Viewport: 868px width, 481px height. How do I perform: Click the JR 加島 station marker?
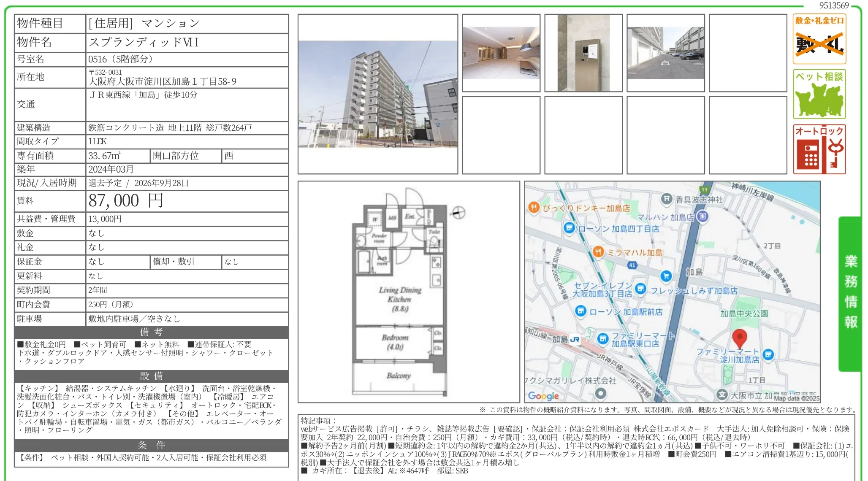(575, 339)
